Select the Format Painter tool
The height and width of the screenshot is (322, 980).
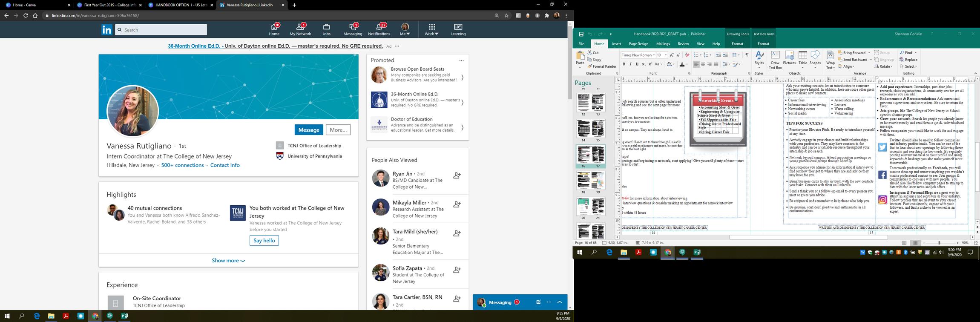[602, 66]
